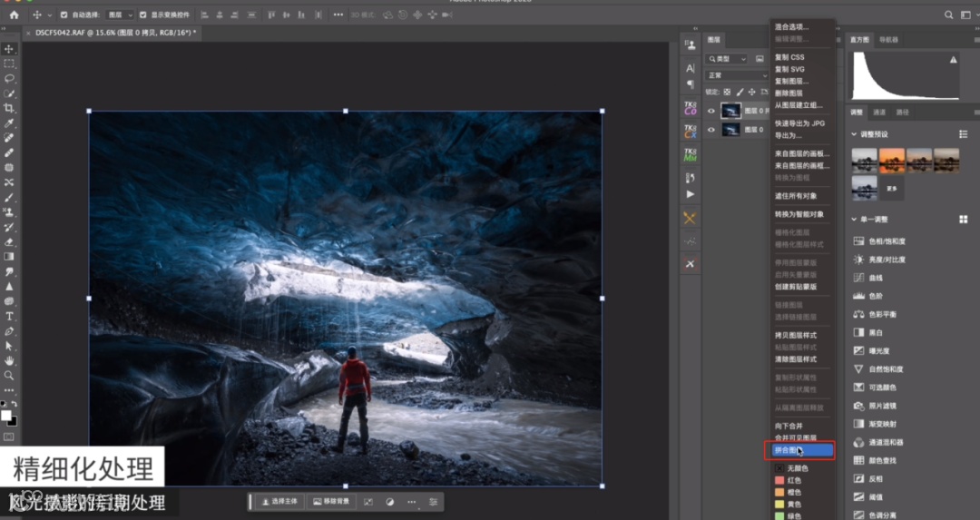Image resolution: width=980 pixels, height=520 pixels.
Task: Click the Curves (曲线) adjustment icon
Action: pyautogui.click(x=859, y=278)
